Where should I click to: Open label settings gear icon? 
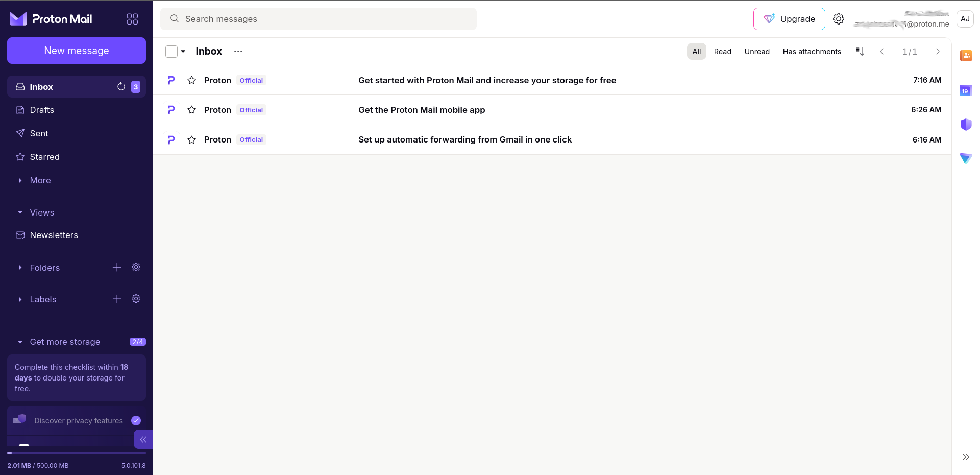pos(136,299)
